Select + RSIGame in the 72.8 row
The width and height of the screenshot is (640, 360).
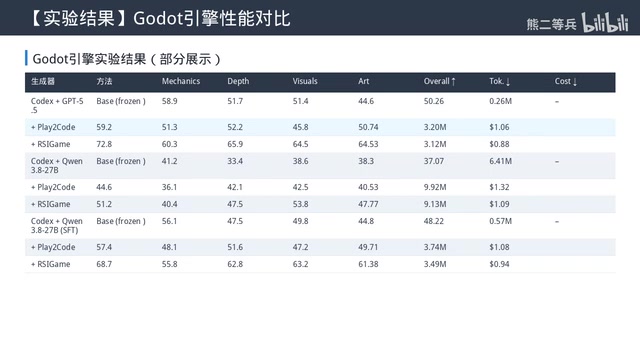coord(51,144)
